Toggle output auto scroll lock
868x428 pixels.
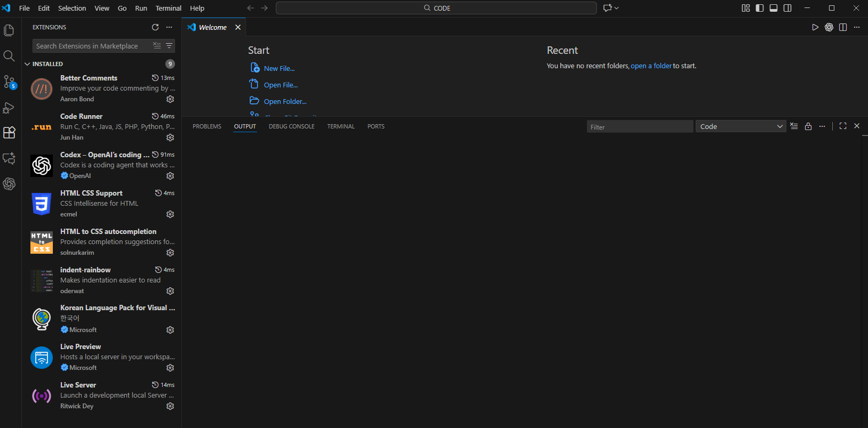pyautogui.click(x=808, y=126)
